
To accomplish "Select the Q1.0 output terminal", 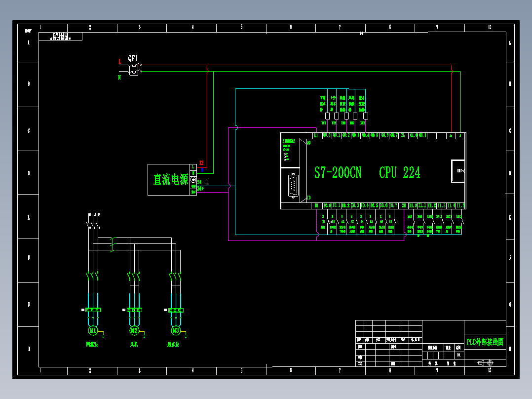I will coord(413,135).
